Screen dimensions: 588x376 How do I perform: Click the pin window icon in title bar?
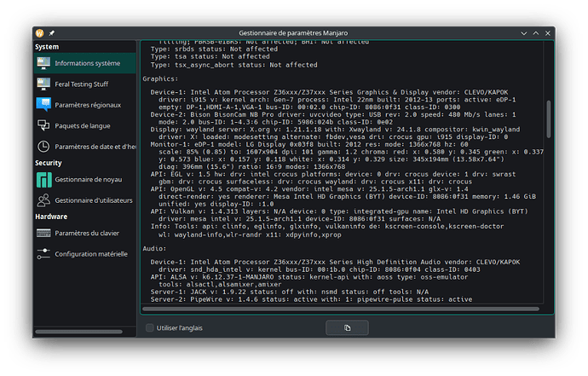coord(52,33)
